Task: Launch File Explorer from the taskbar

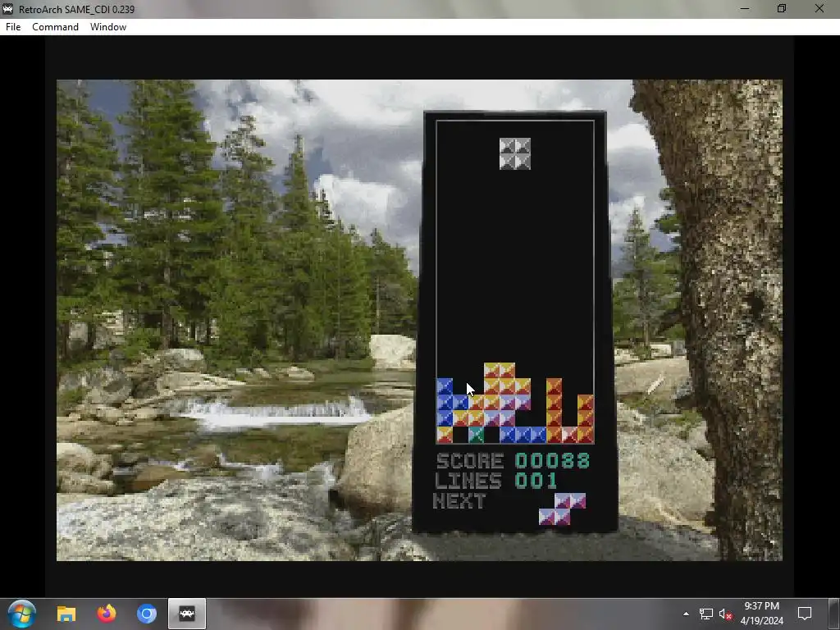Action: tap(66, 614)
